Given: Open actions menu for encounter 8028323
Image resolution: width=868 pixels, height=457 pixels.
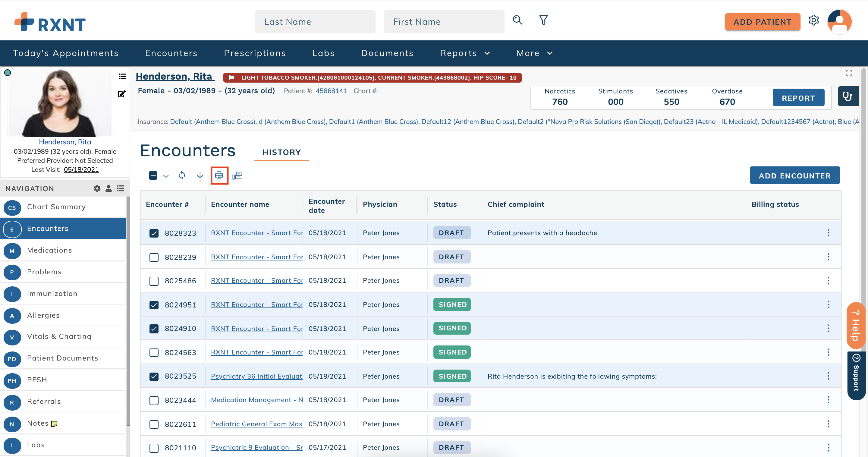Looking at the screenshot, I should pyautogui.click(x=828, y=233).
